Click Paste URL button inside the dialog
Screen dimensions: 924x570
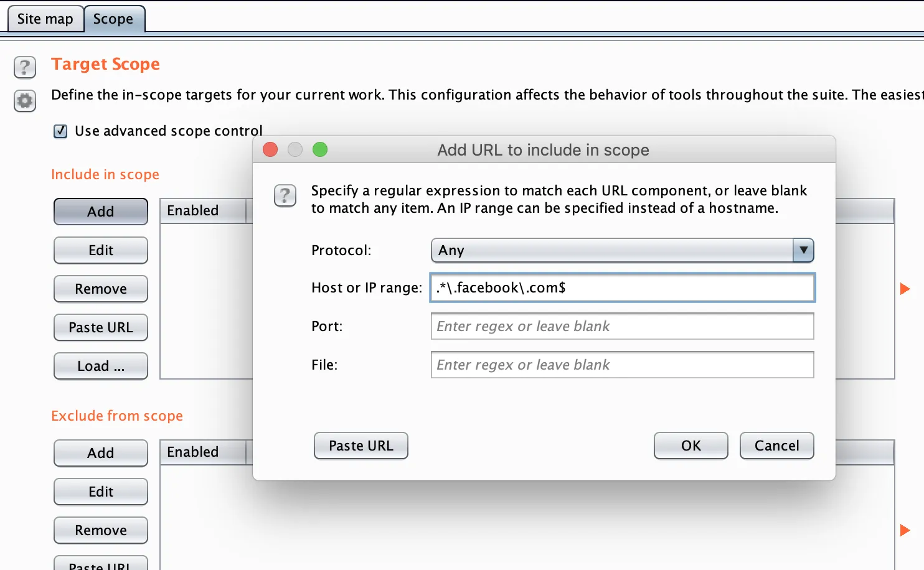coord(361,446)
